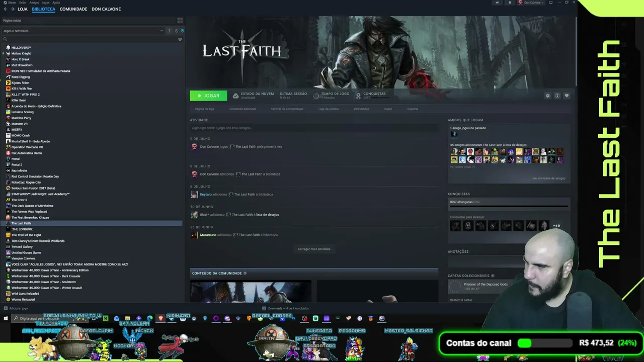Sort library by the up arrow icon
Screen dimensions: 644x362
coord(169,31)
